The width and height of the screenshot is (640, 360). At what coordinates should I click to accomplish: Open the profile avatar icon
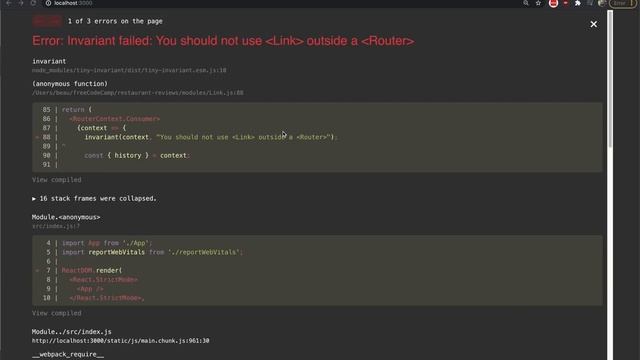[x=602, y=3]
